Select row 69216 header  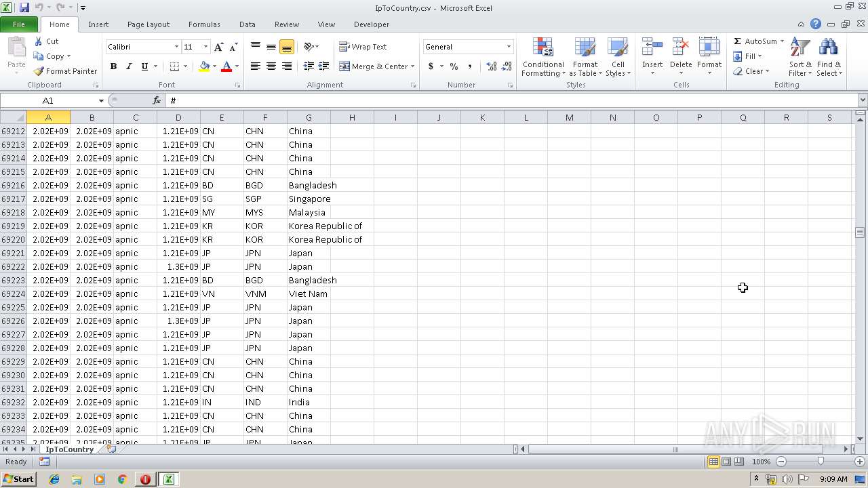(13, 185)
